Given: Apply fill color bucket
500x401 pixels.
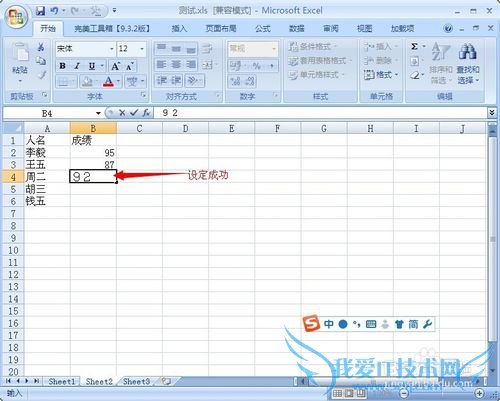Looking at the screenshot, I should coord(87,81).
